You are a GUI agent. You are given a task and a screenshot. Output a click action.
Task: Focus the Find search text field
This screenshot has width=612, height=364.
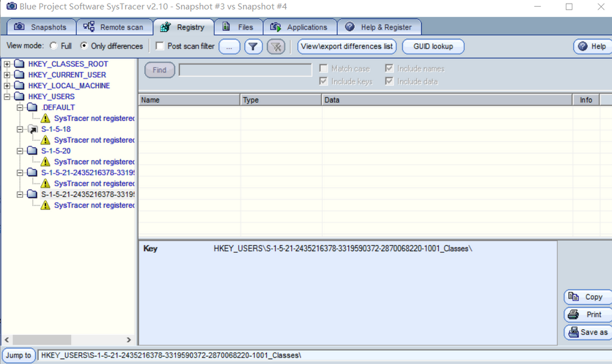tap(245, 70)
